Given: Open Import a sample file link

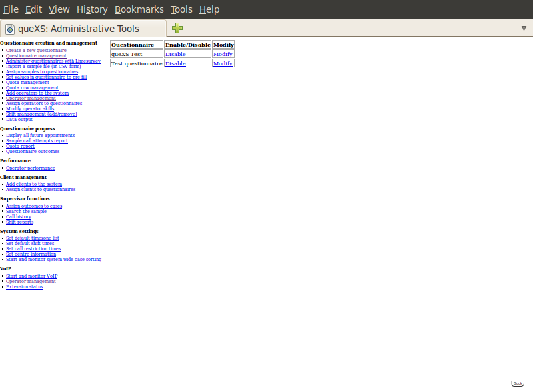Looking at the screenshot, I should 43,66.
